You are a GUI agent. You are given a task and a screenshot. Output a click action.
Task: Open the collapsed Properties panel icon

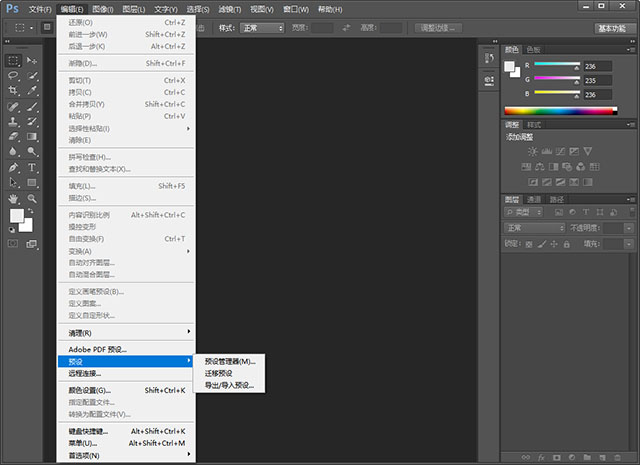489,80
